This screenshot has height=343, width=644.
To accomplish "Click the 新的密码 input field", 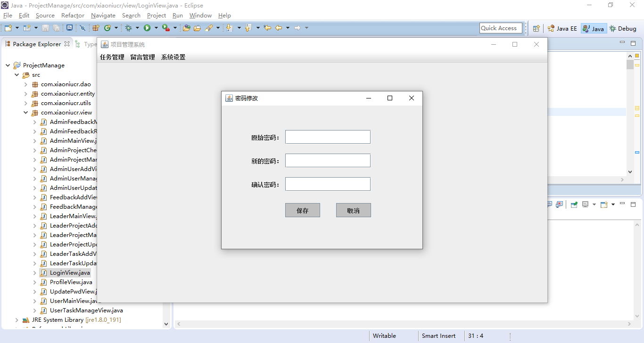I will tap(328, 161).
